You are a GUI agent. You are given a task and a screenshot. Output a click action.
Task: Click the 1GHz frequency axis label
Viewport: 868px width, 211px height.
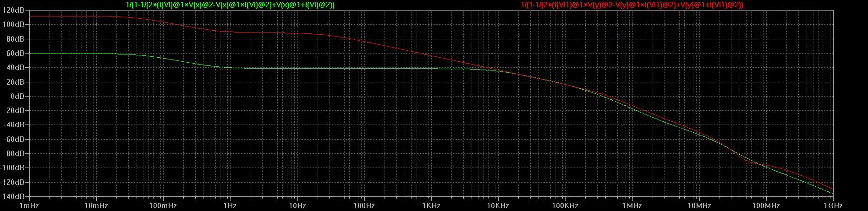coord(833,206)
